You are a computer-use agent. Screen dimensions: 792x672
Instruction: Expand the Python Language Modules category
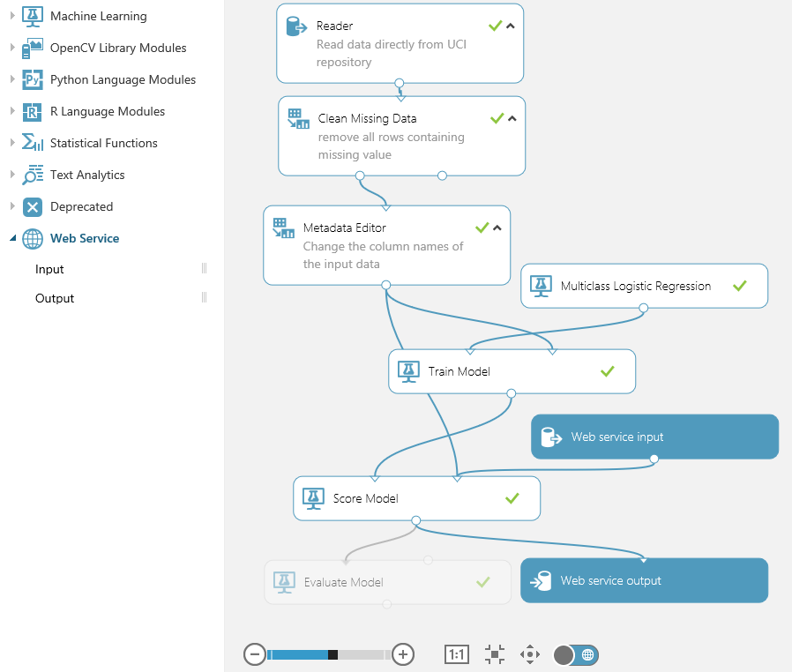[12, 79]
